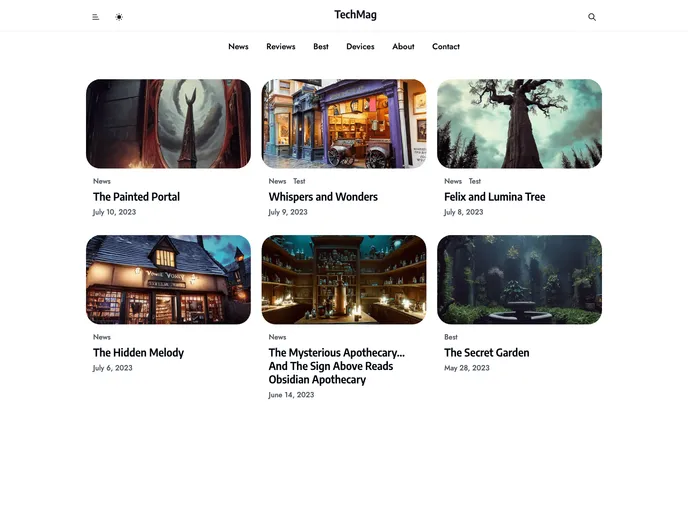
Task: Open the News menu item
Action: tap(238, 47)
